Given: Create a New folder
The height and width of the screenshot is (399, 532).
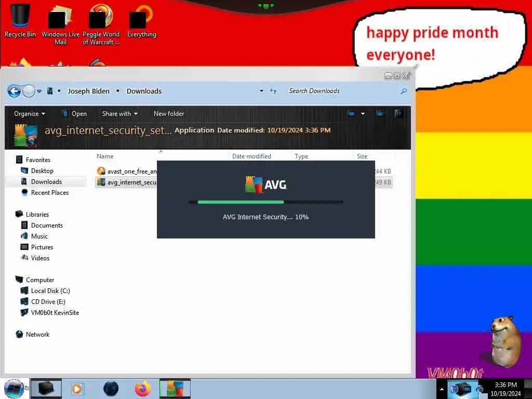Looking at the screenshot, I should (x=169, y=114).
